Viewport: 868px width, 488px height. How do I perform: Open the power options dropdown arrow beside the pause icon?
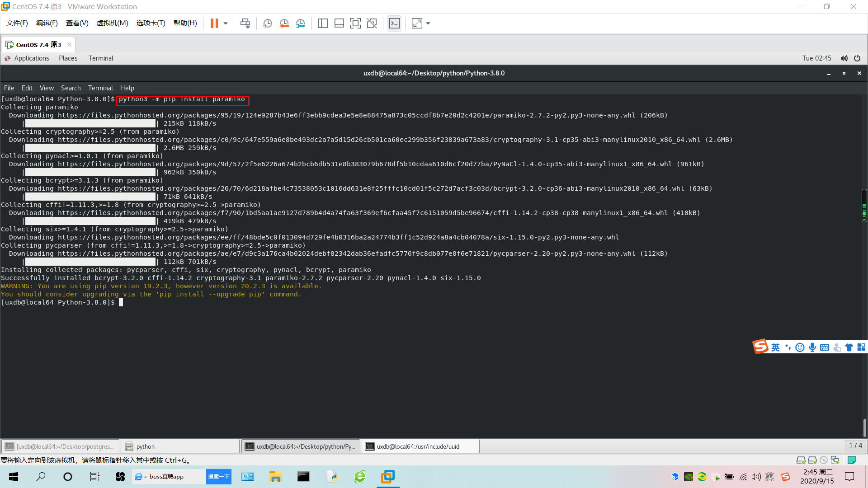click(x=225, y=23)
